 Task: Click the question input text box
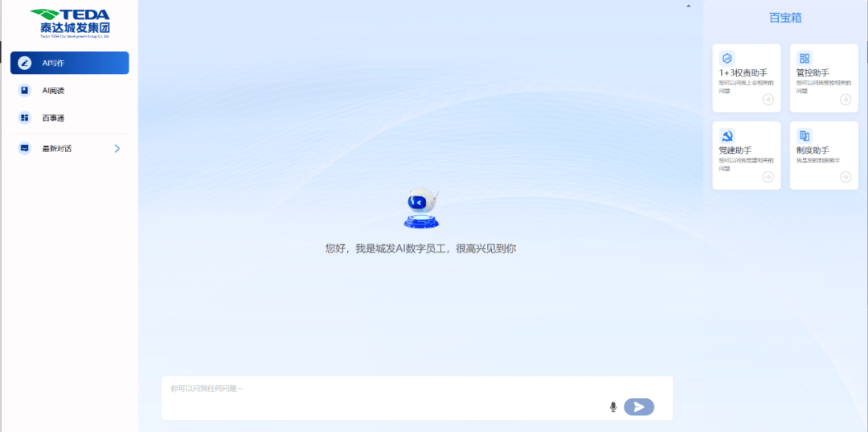tap(417, 398)
